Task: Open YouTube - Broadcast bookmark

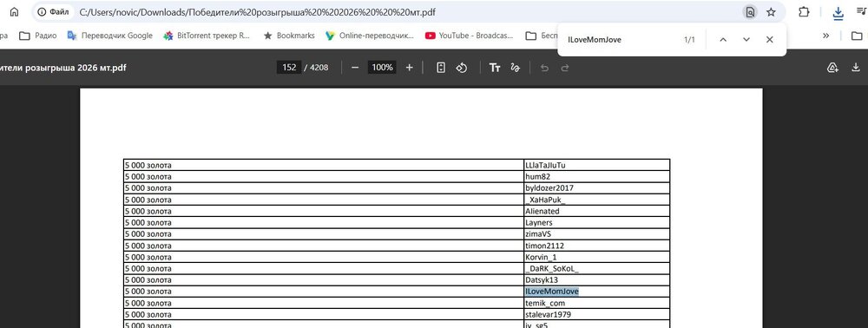Action: pos(470,36)
